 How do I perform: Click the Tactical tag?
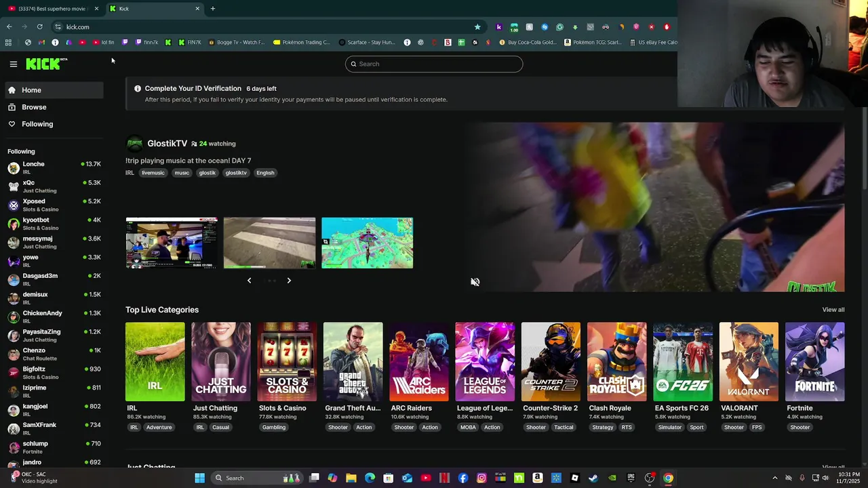[x=564, y=428]
